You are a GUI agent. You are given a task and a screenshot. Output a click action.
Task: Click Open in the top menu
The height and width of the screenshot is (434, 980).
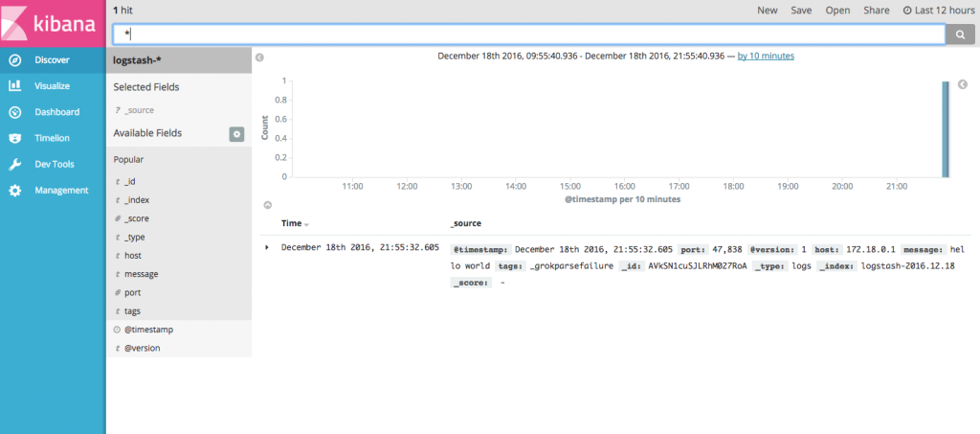point(837,11)
